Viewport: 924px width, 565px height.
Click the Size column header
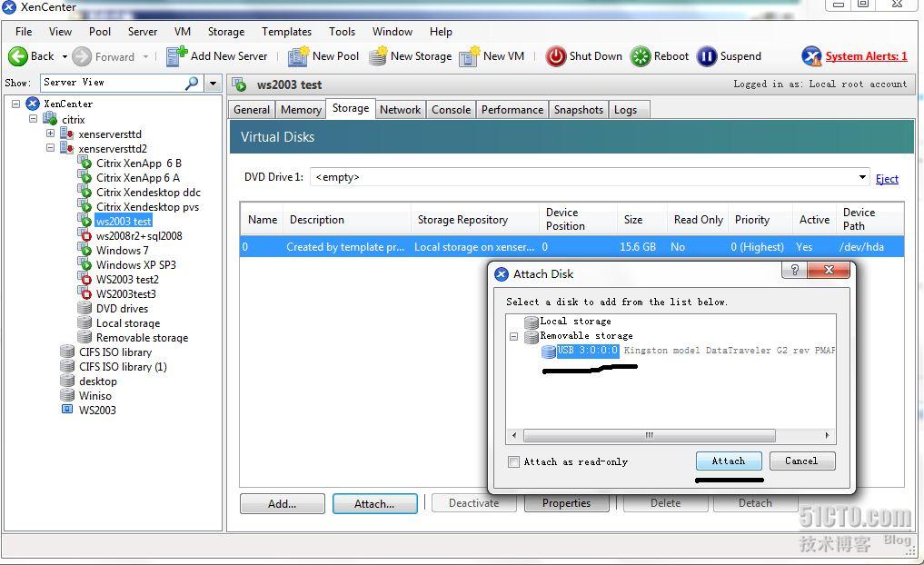point(641,219)
